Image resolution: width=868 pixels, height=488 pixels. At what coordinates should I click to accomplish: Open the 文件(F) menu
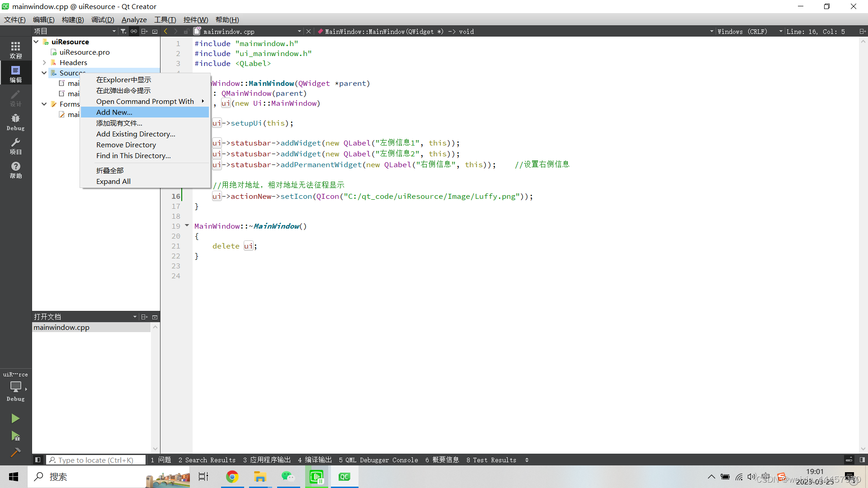(14, 19)
